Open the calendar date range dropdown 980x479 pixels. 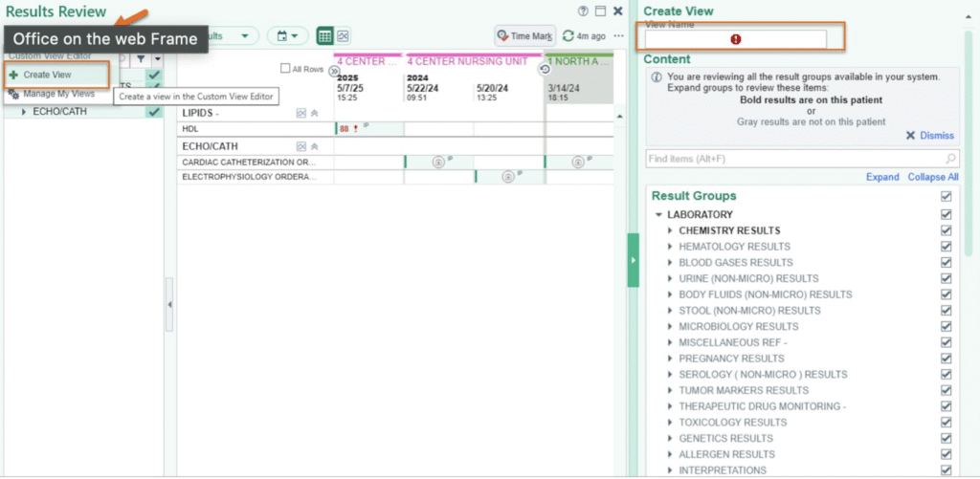click(x=287, y=36)
